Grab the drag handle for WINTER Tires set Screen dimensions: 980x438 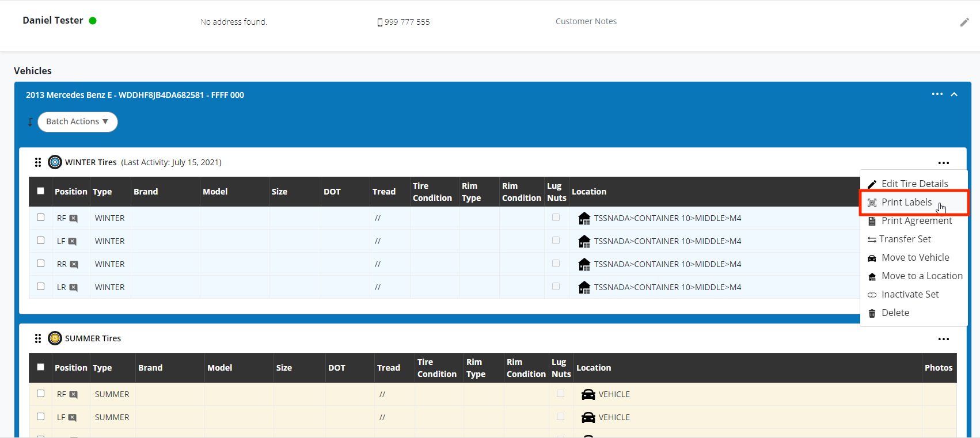click(38, 162)
